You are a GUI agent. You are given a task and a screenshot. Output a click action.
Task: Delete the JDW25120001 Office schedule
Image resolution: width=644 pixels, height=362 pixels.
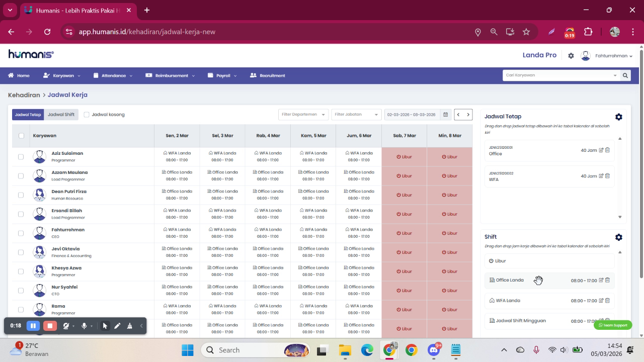click(607, 150)
